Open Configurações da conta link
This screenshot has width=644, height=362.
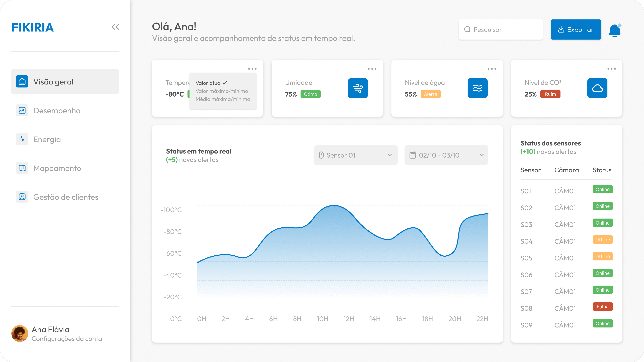(67, 339)
